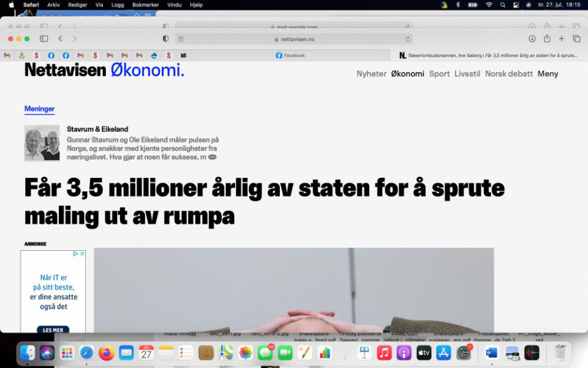Go to the Norsk debatt section
588x368 pixels.
(509, 74)
